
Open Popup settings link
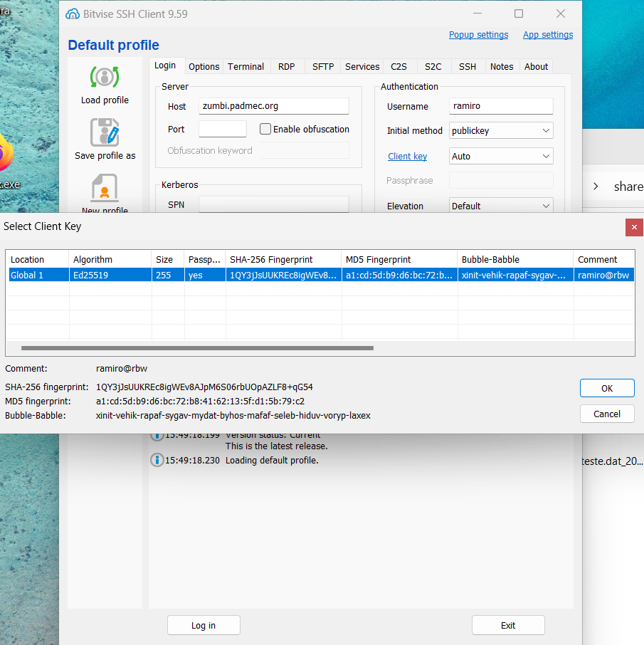(x=478, y=35)
